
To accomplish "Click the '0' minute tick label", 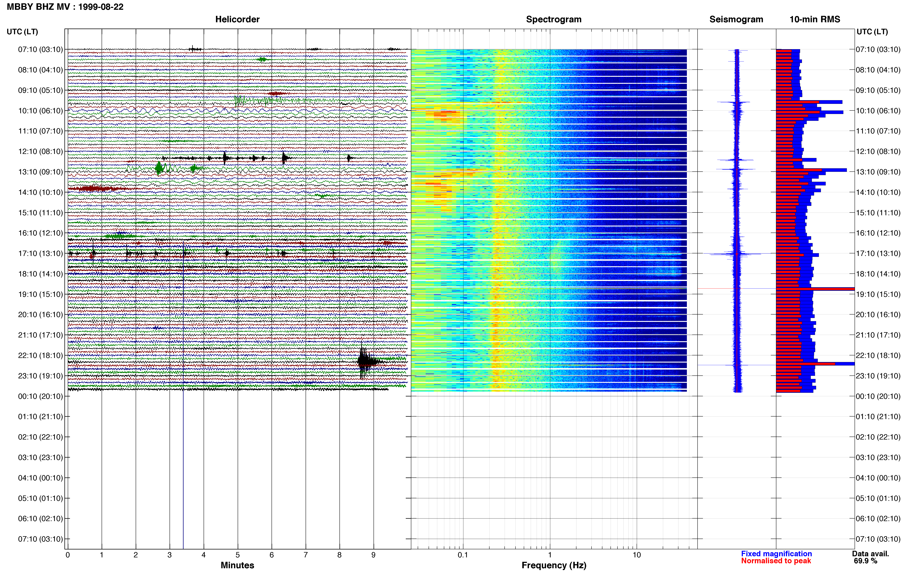I will point(68,555).
